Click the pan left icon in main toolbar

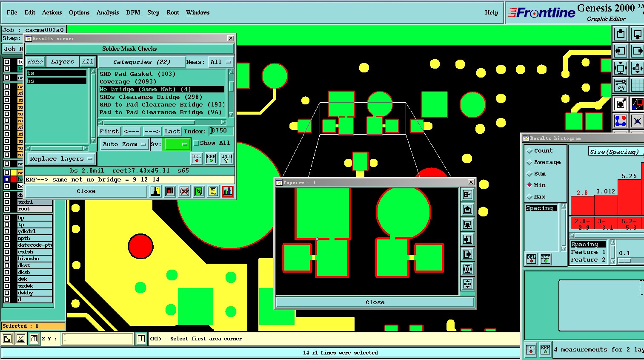[x=621, y=51]
